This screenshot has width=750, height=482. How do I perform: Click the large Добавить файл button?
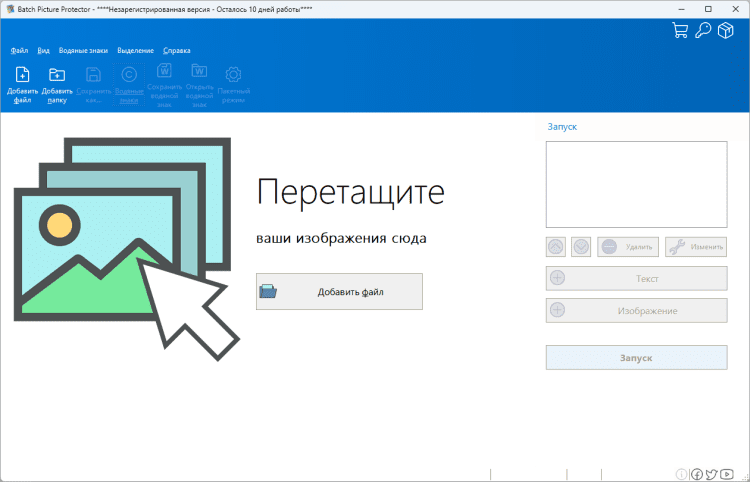tap(339, 292)
